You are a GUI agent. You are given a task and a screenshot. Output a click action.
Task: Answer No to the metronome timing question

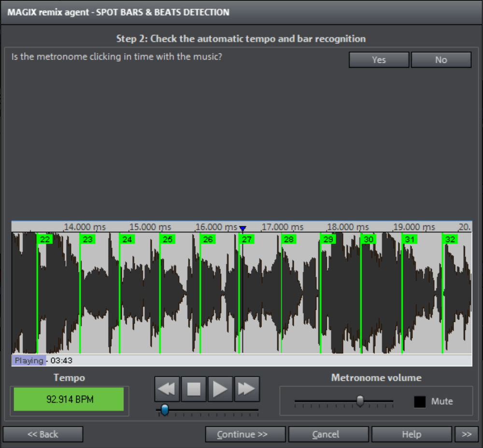(441, 60)
